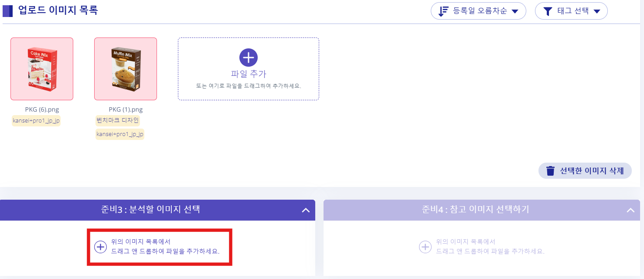The height and width of the screenshot is (279, 644).
Task: Open the 태그 선택 dropdown arrow
Action: coord(597,12)
